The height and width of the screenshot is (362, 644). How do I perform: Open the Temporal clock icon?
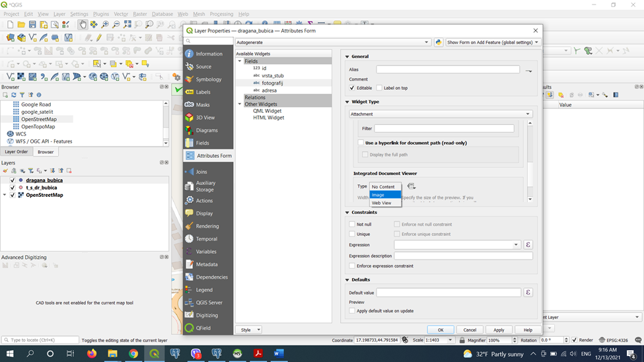click(x=189, y=238)
